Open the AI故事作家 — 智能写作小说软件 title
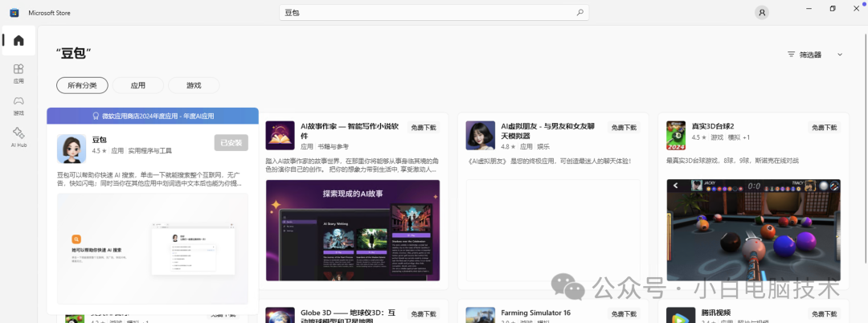The width and height of the screenshot is (868, 323). pos(350,131)
